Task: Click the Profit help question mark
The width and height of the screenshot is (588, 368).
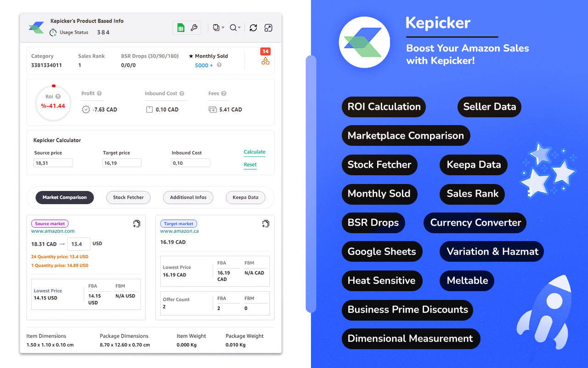Action: [x=99, y=93]
